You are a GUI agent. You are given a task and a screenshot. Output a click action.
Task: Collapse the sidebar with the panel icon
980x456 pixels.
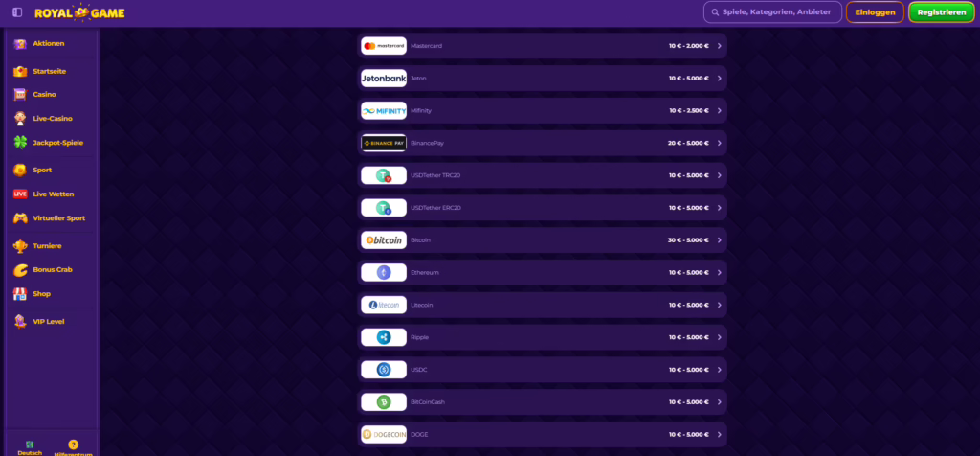pos(17,12)
